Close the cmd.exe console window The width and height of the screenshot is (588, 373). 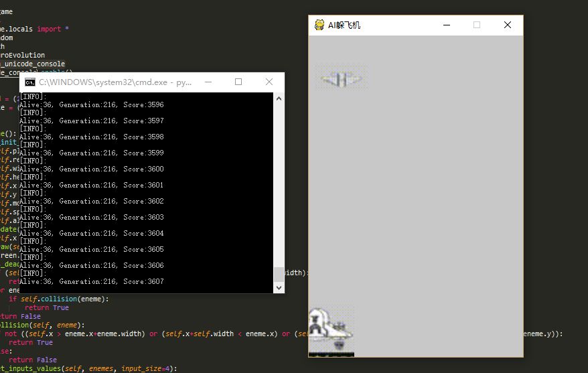point(269,82)
